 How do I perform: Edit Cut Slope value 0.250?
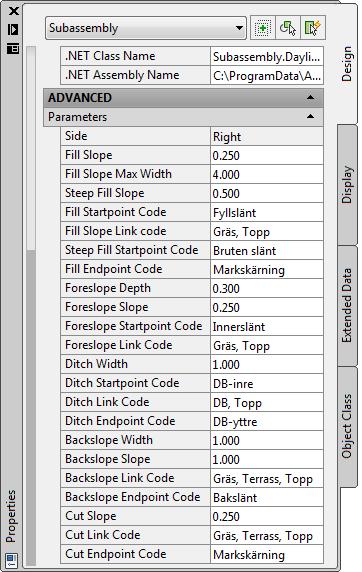(x=267, y=516)
